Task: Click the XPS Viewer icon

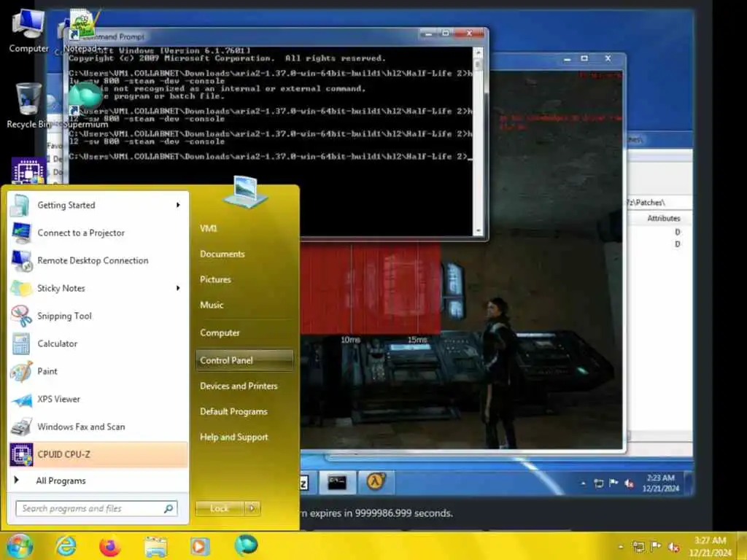Action: [x=21, y=399]
